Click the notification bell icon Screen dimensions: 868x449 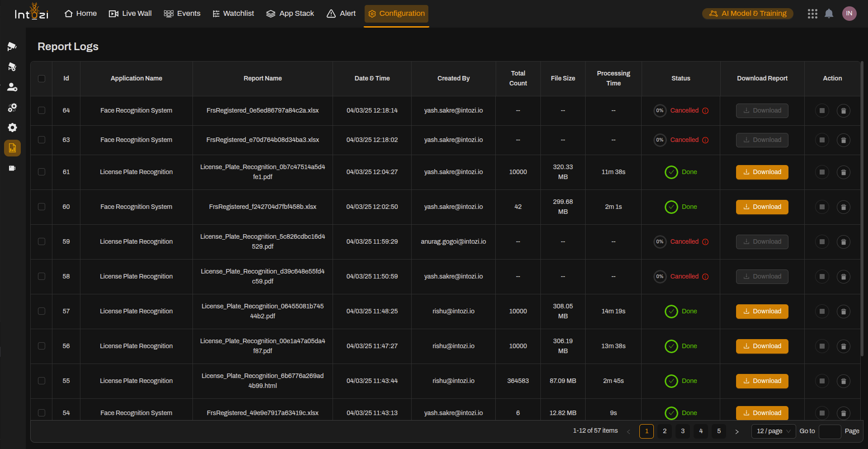click(x=829, y=13)
